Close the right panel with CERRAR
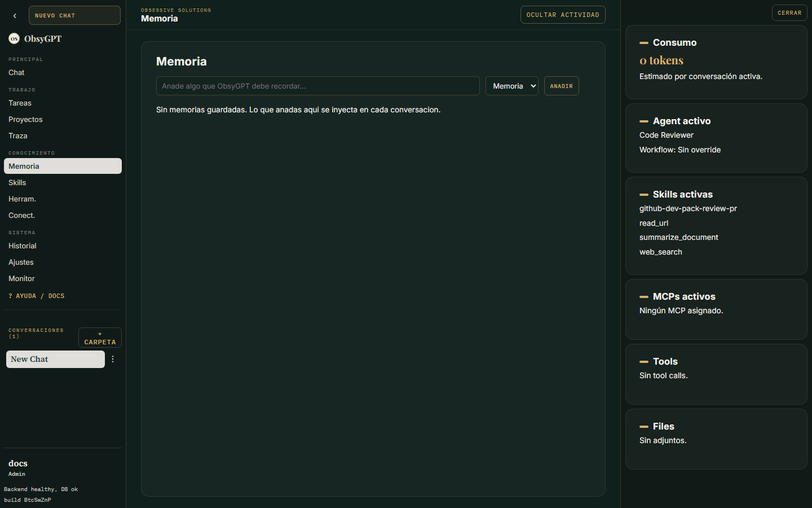The width and height of the screenshot is (812, 508). [789, 12]
